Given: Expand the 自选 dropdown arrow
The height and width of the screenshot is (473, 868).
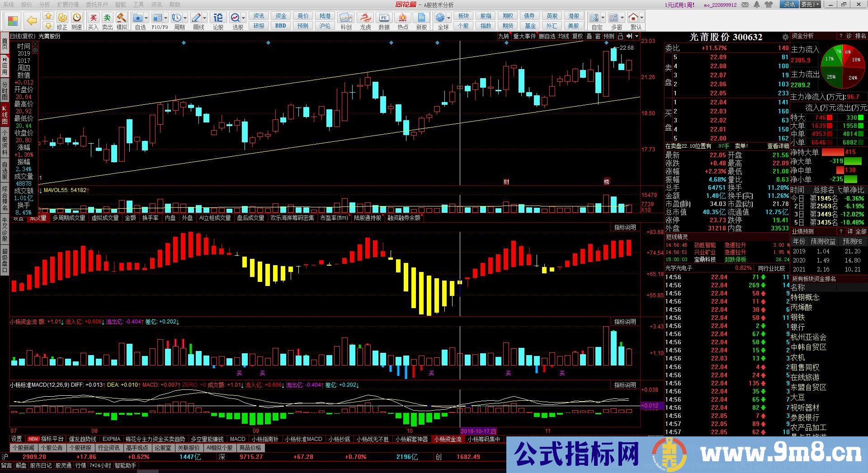Looking at the screenshot, I should 147,18.
